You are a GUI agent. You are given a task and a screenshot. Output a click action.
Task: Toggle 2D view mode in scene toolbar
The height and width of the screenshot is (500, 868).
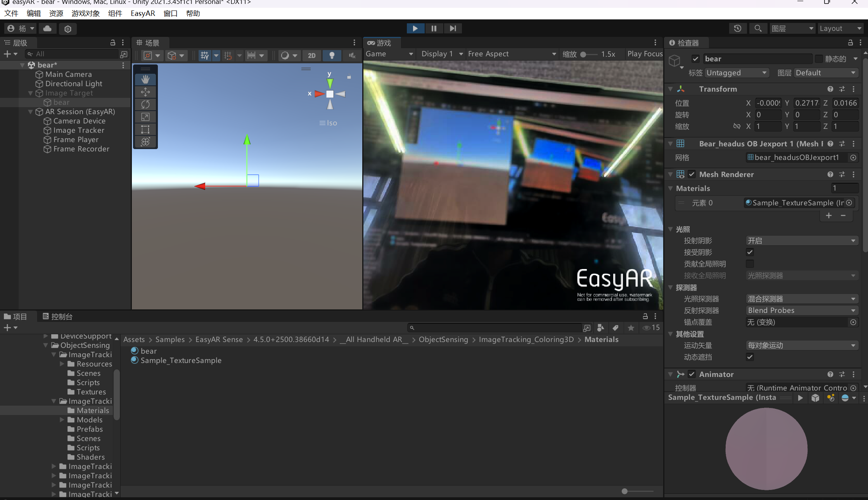tap(311, 56)
